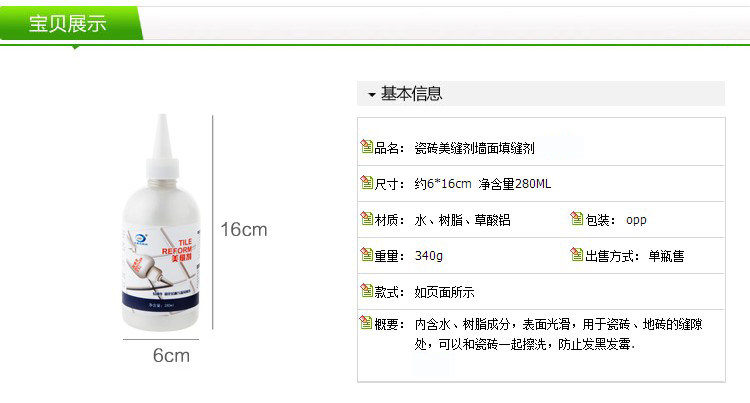Collapse the 基本信息 section arrow

[x=372, y=95]
